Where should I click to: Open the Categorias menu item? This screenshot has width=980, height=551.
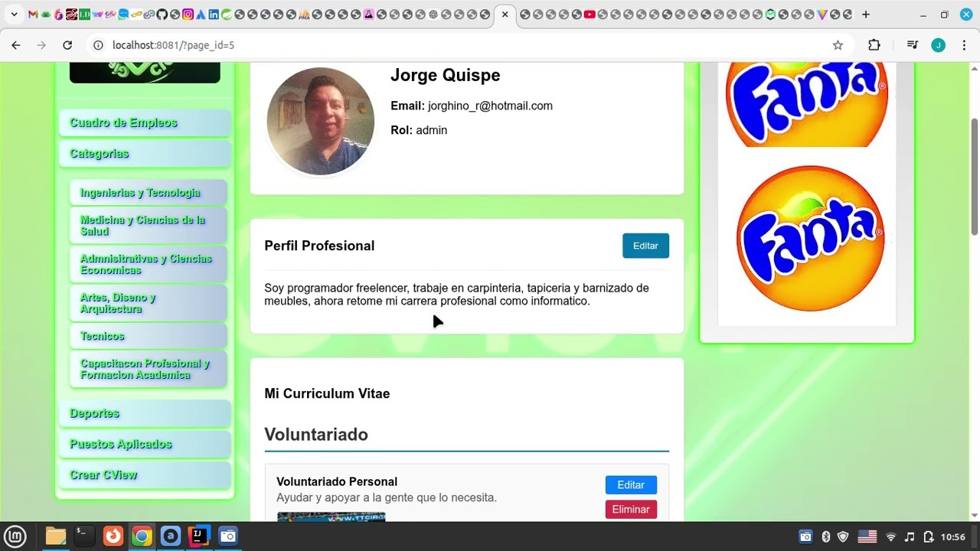(x=145, y=153)
